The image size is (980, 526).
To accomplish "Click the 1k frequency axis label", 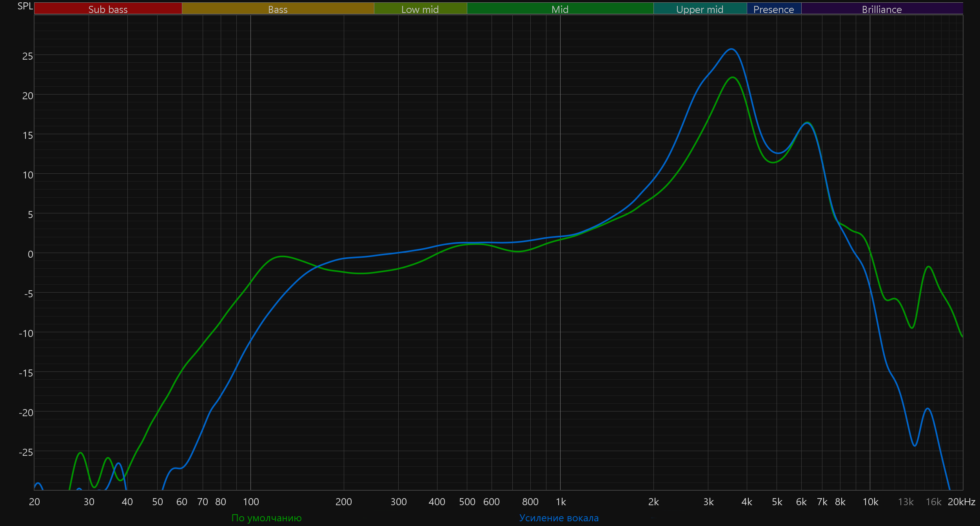I will click(561, 502).
